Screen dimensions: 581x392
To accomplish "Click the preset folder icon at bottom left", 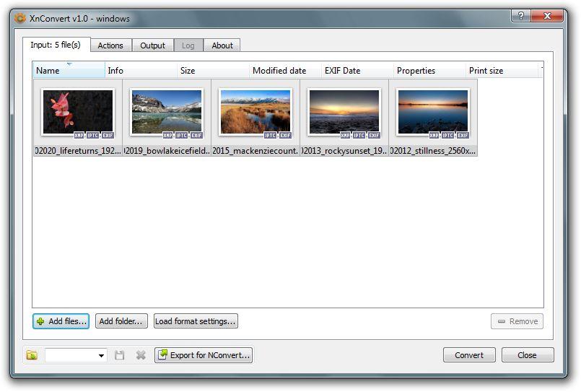I will click(x=32, y=355).
